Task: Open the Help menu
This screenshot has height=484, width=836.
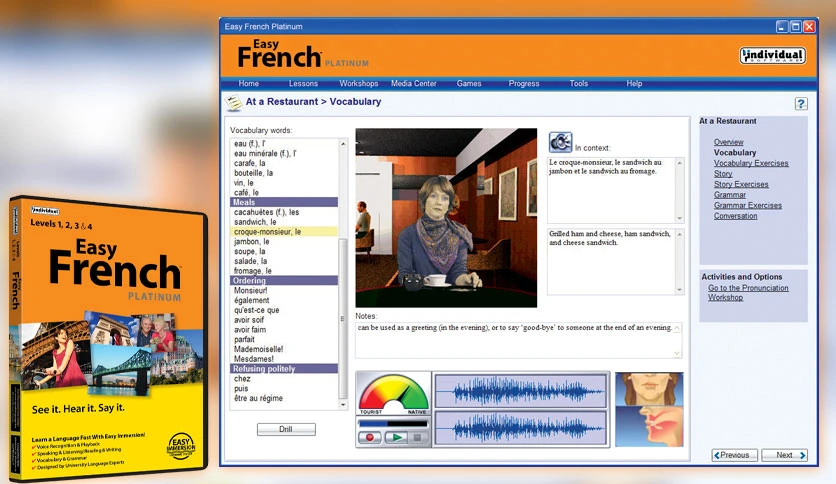Action: [634, 84]
